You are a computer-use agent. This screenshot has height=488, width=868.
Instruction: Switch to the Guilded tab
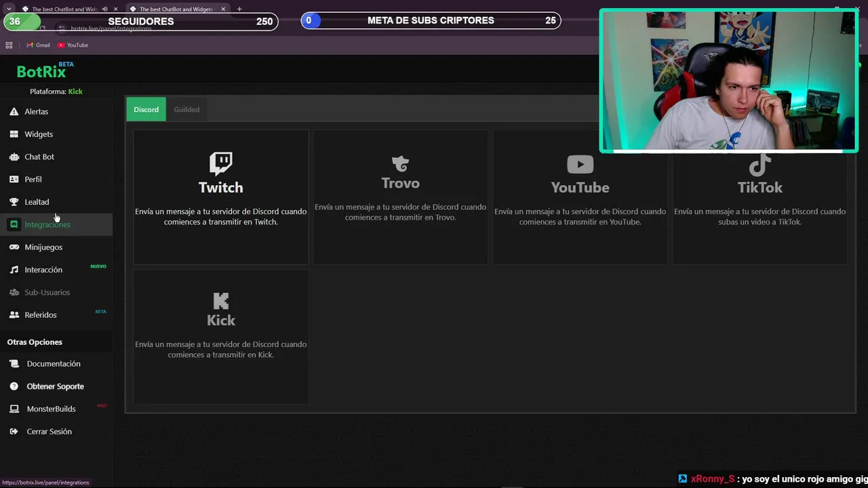(x=186, y=109)
